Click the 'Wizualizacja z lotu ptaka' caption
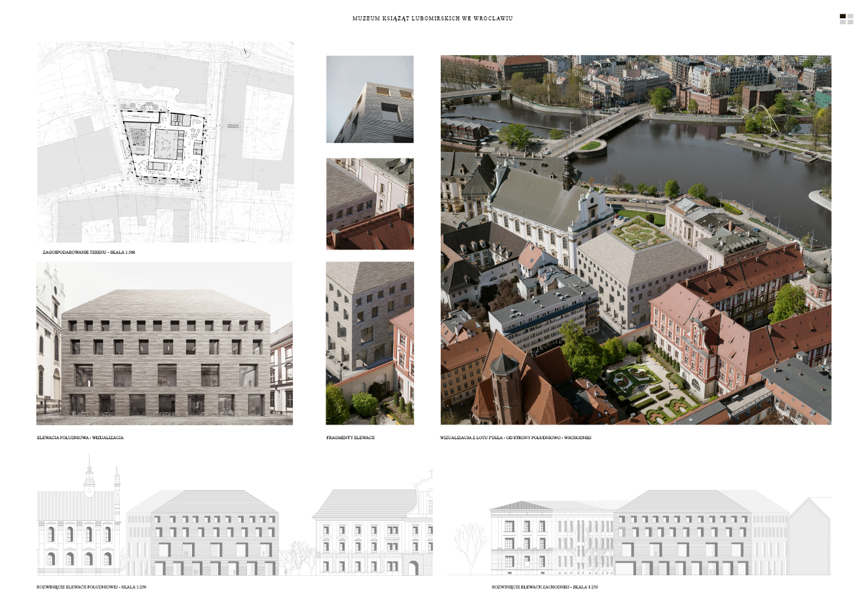The image size is (868, 608). pyautogui.click(x=516, y=438)
